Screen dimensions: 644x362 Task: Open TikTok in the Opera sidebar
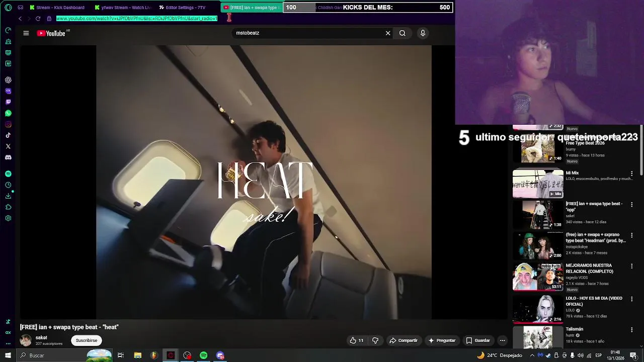tap(8, 135)
